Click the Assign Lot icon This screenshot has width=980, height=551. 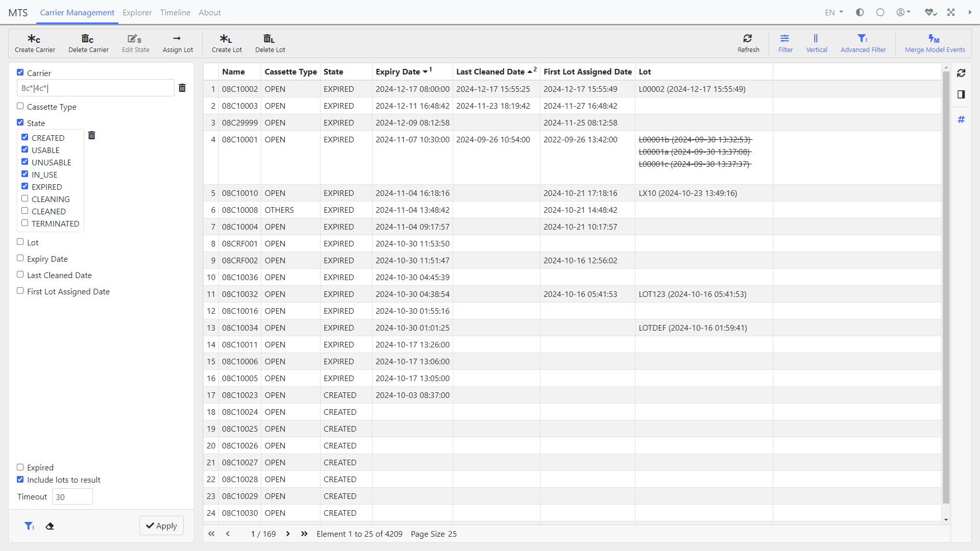pyautogui.click(x=177, y=43)
